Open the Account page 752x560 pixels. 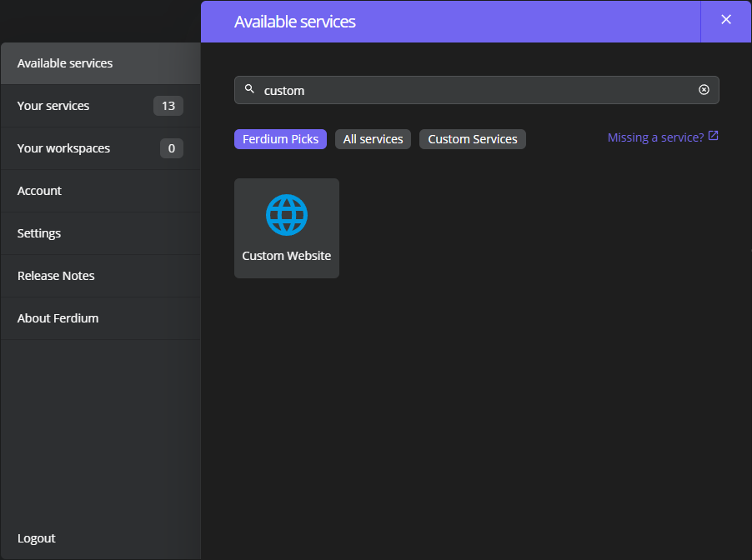click(x=39, y=191)
